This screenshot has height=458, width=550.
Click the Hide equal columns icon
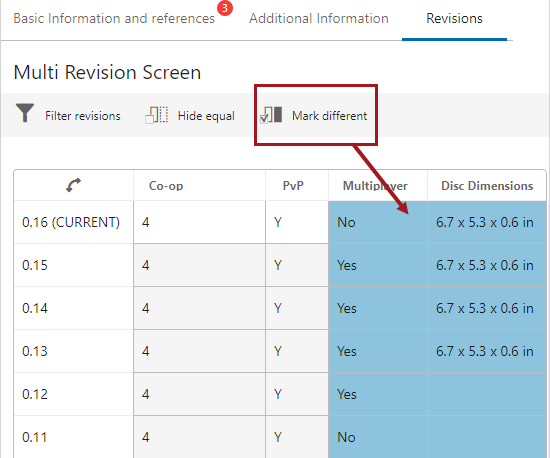click(x=156, y=115)
